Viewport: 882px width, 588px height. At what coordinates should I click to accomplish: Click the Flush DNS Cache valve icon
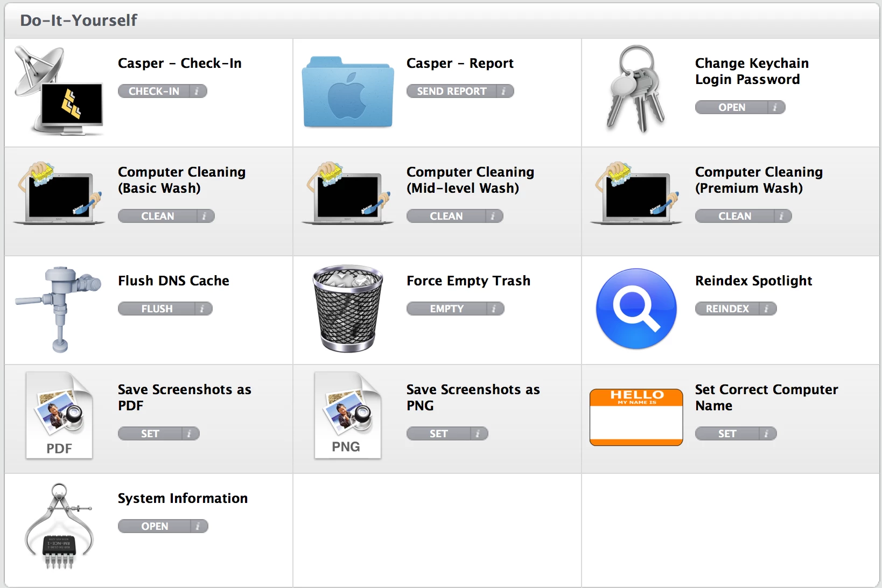pyautogui.click(x=58, y=309)
